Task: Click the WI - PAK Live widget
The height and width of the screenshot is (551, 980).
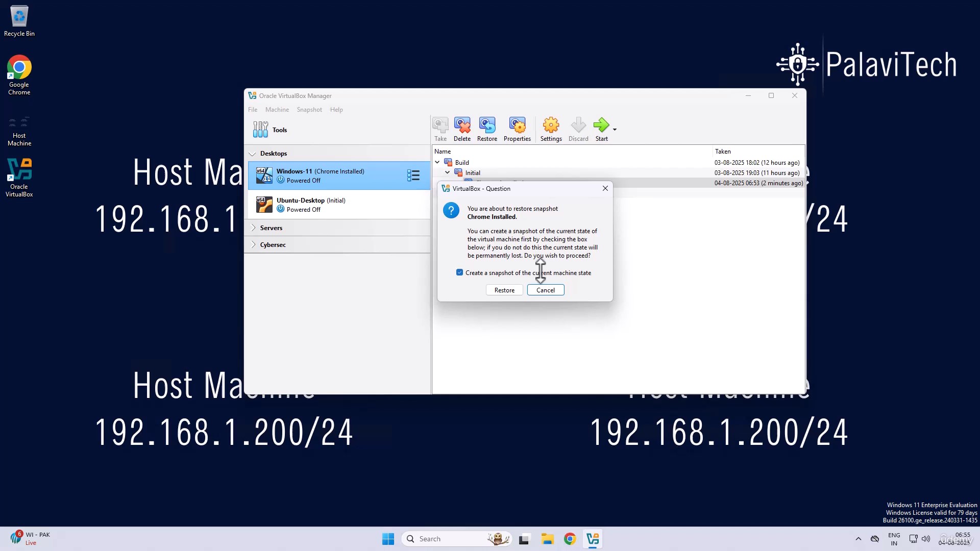Action: 31,538
